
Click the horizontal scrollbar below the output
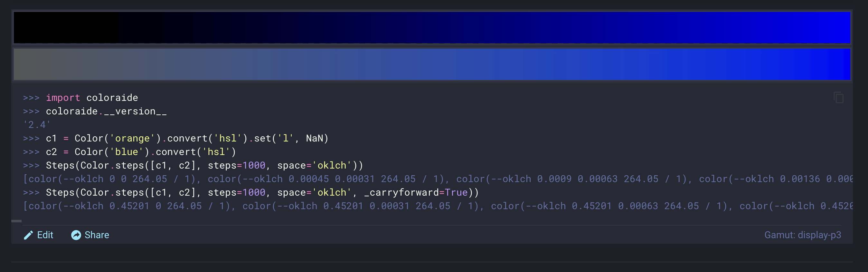16,221
